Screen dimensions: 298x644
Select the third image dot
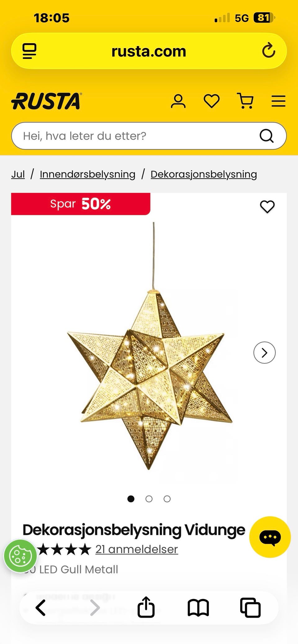click(167, 499)
